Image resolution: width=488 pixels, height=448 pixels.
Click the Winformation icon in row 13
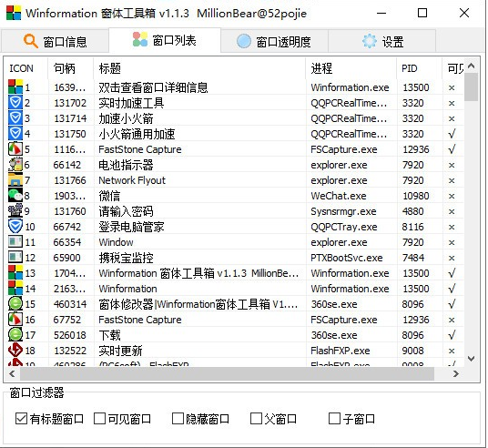click(x=15, y=273)
